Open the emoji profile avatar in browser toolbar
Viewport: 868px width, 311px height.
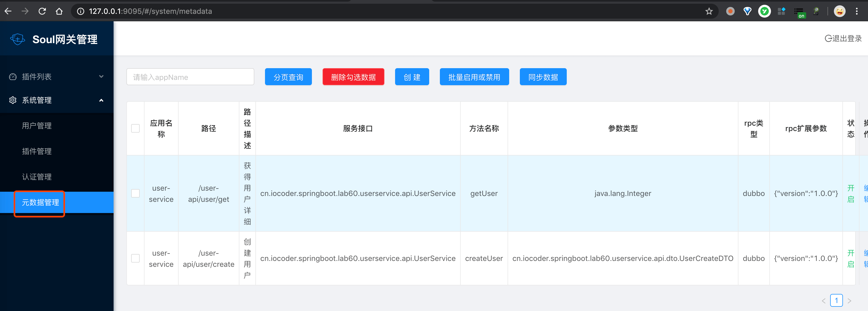tap(839, 11)
